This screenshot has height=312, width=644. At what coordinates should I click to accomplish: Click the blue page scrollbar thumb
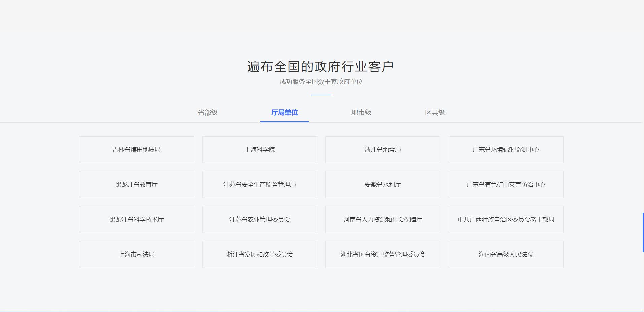click(643, 232)
